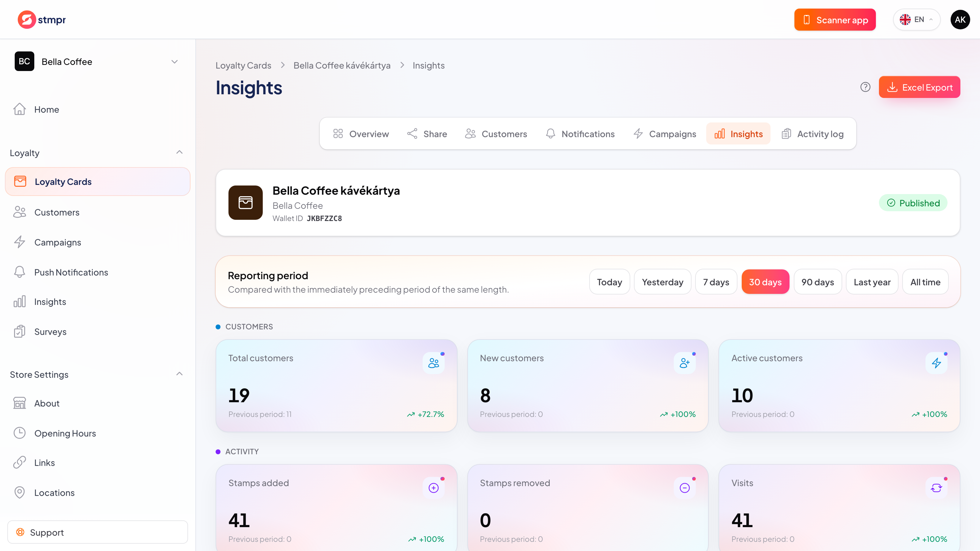Click the sidebar Insights bar chart icon

pos(19,302)
